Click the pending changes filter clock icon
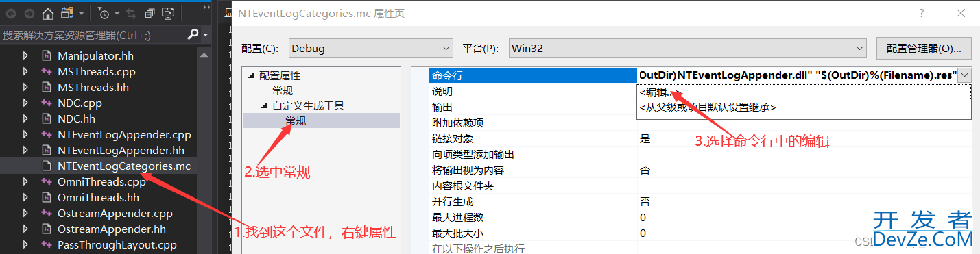Viewport: 980px width, 254px height. pyautogui.click(x=103, y=13)
